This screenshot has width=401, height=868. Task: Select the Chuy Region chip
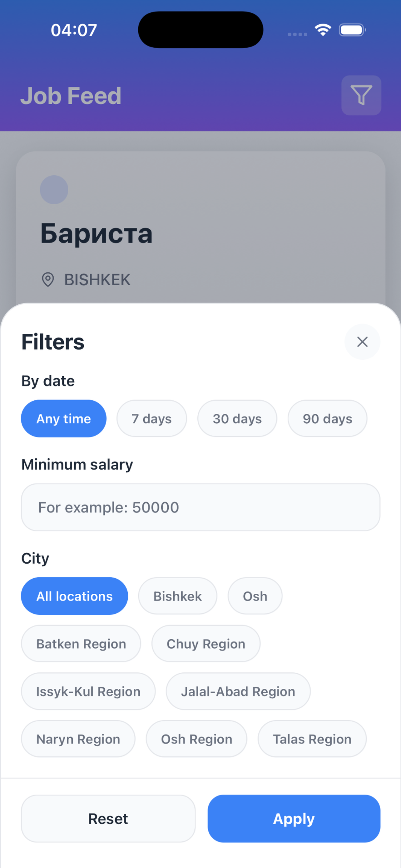[206, 644]
